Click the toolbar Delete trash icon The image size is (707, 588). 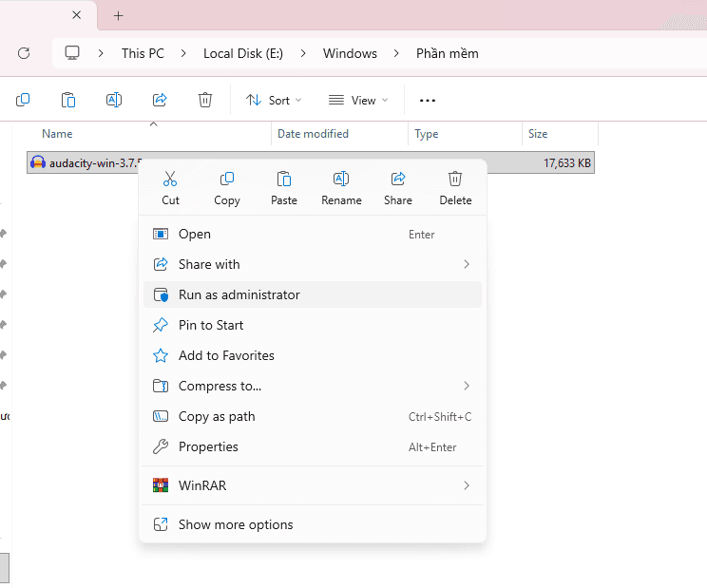[205, 100]
